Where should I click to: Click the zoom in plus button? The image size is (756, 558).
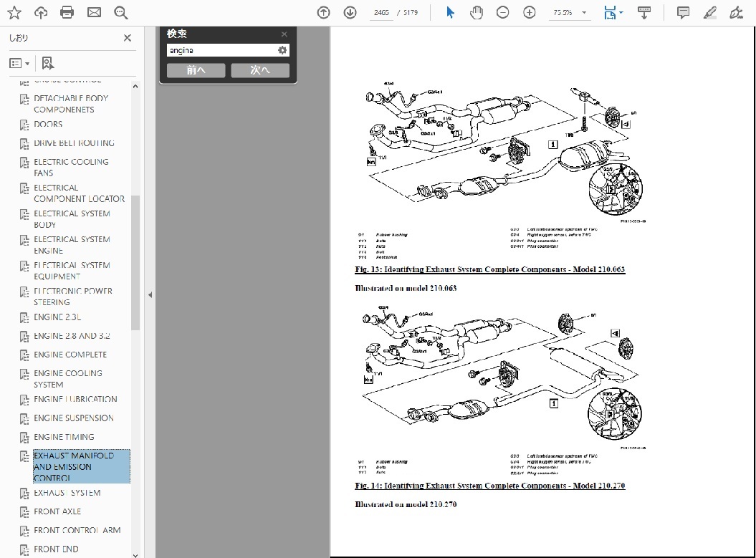[x=529, y=12]
